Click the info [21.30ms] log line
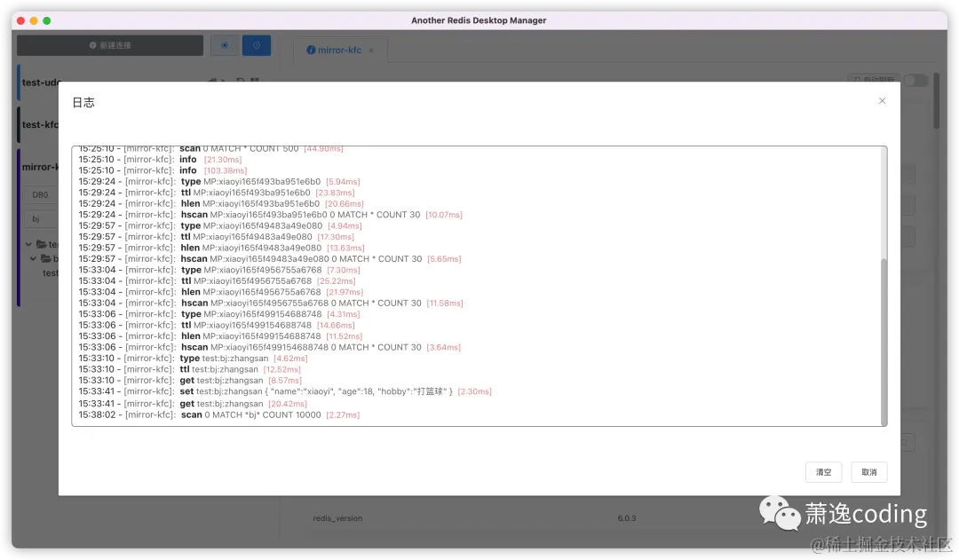The width and height of the screenshot is (959, 560). (160, 161)
